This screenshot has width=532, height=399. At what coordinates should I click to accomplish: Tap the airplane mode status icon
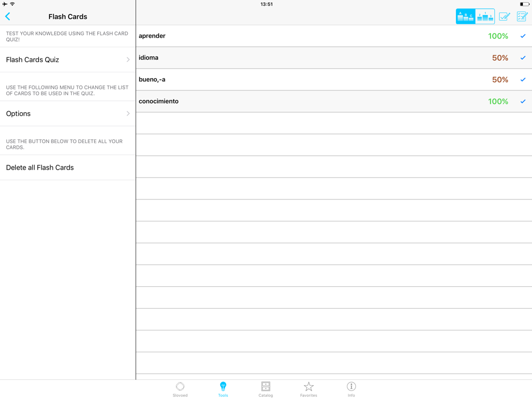point(5,4)
